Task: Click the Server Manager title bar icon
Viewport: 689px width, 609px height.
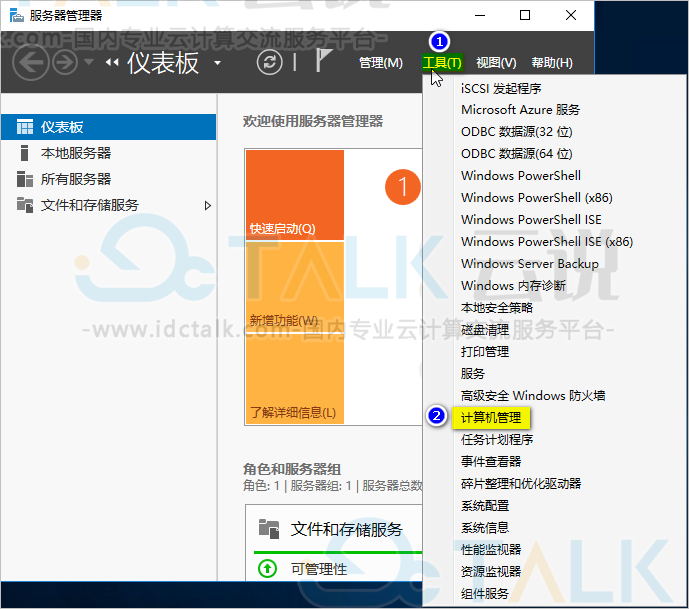Action: click(17, 15)
